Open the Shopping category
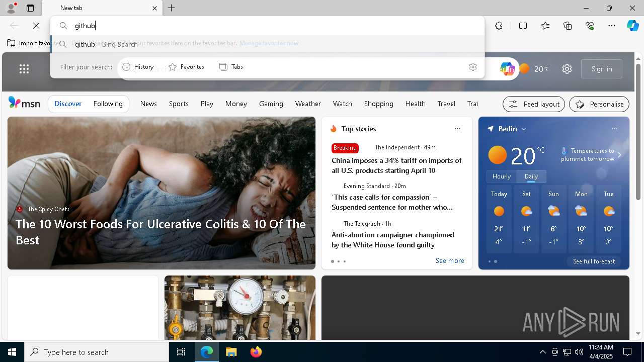This screenshot has width=644, height=362. click(x=378, y=104)
